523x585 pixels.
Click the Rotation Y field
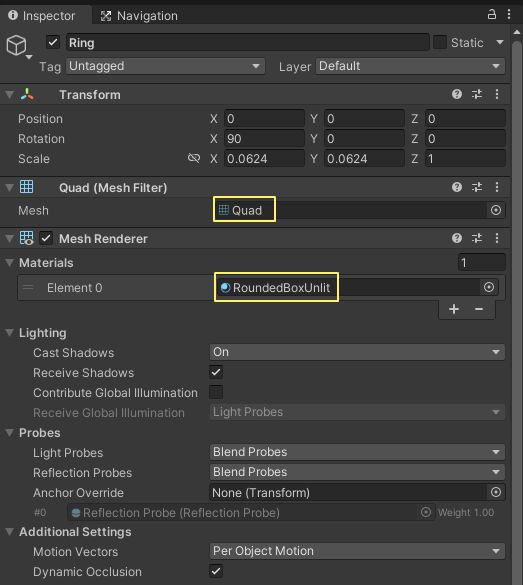tap(364, 139)
